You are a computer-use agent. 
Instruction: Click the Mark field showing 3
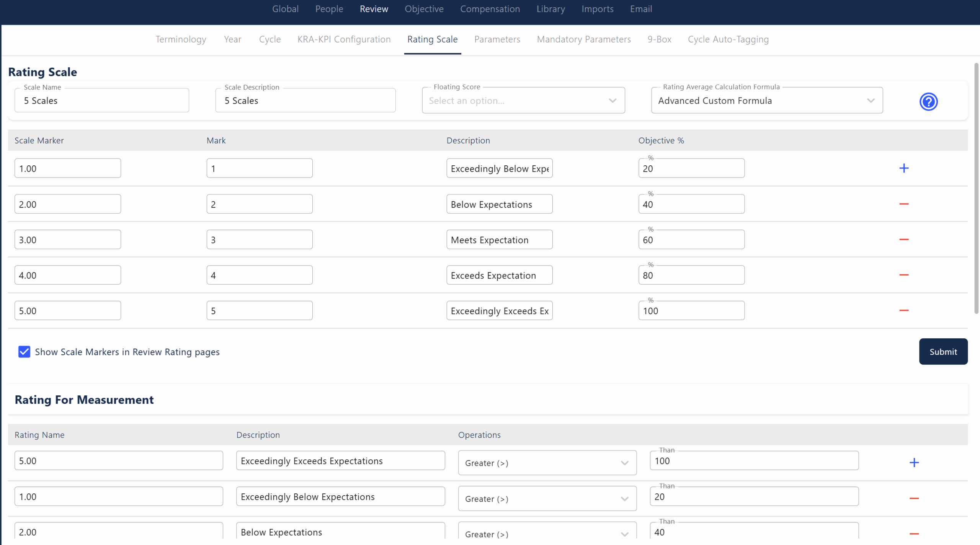(260, 240)
